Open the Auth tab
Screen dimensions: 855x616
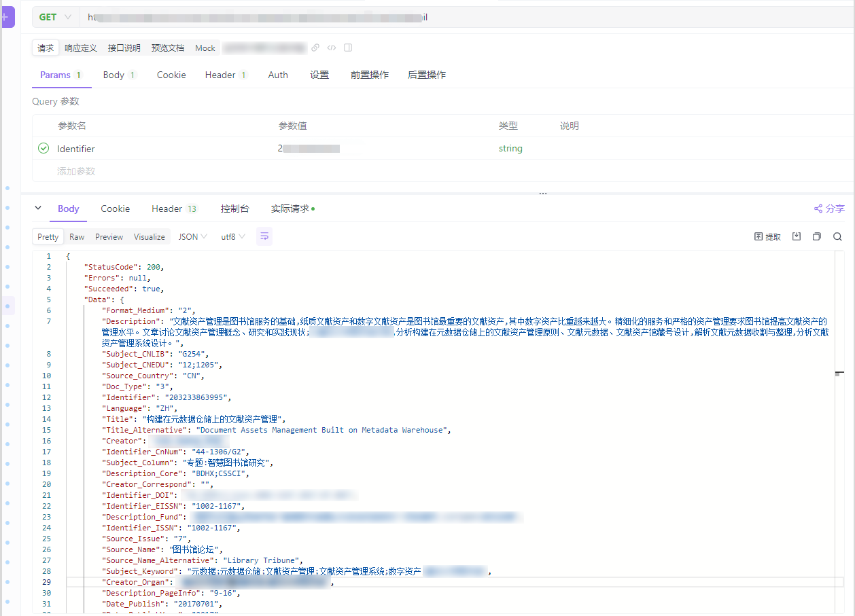[278, 75]
